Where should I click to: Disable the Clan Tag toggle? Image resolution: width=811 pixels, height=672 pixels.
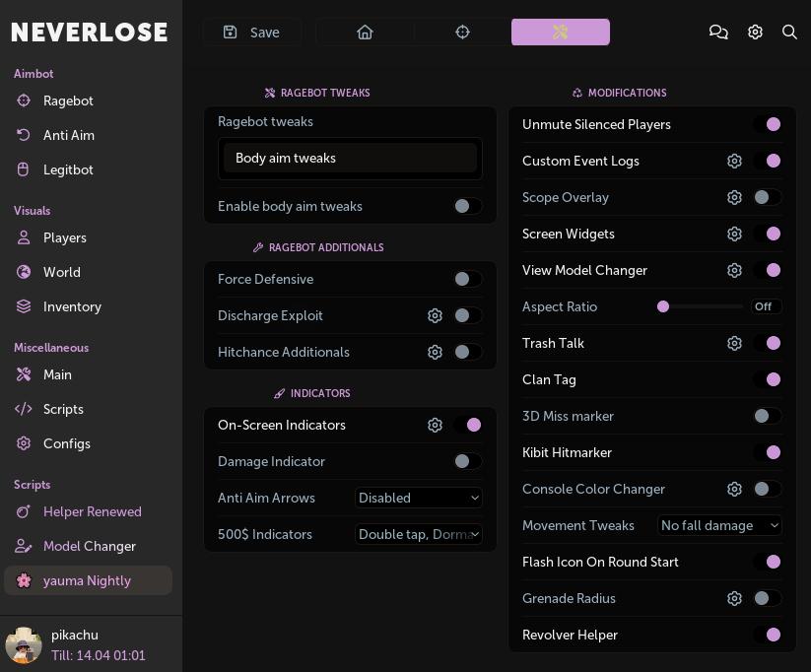767,379
